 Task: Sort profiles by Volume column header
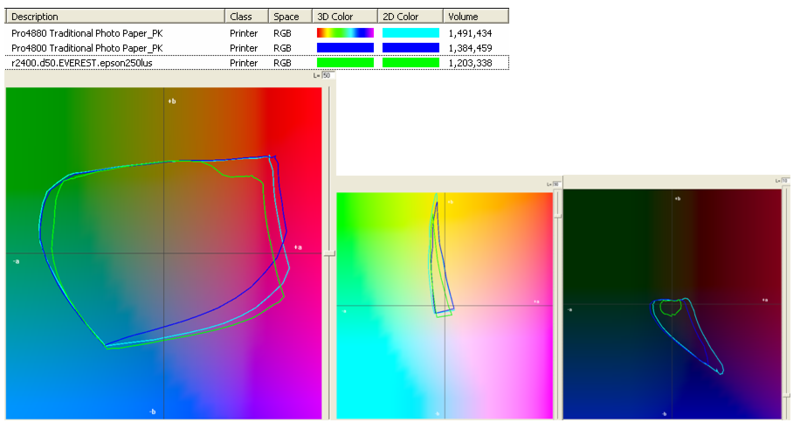pyautogui.click(x=476, y=16)
